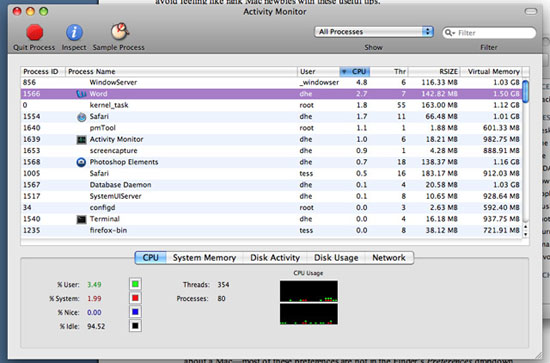Open the blue Inspect info icon
Image resolution: width=550 pixels, height=363 pixels.
(74, 33)
